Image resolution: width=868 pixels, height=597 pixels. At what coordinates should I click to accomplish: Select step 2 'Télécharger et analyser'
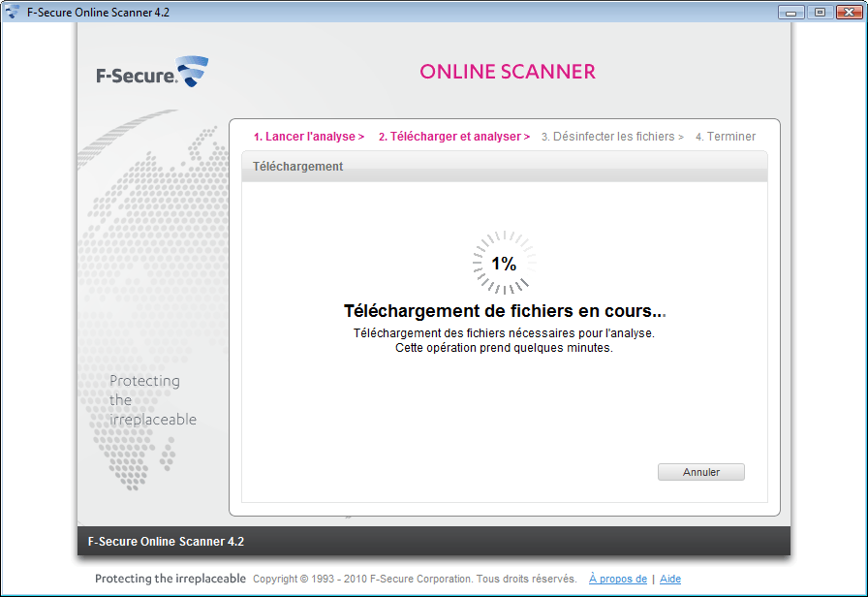coord(453,137)
